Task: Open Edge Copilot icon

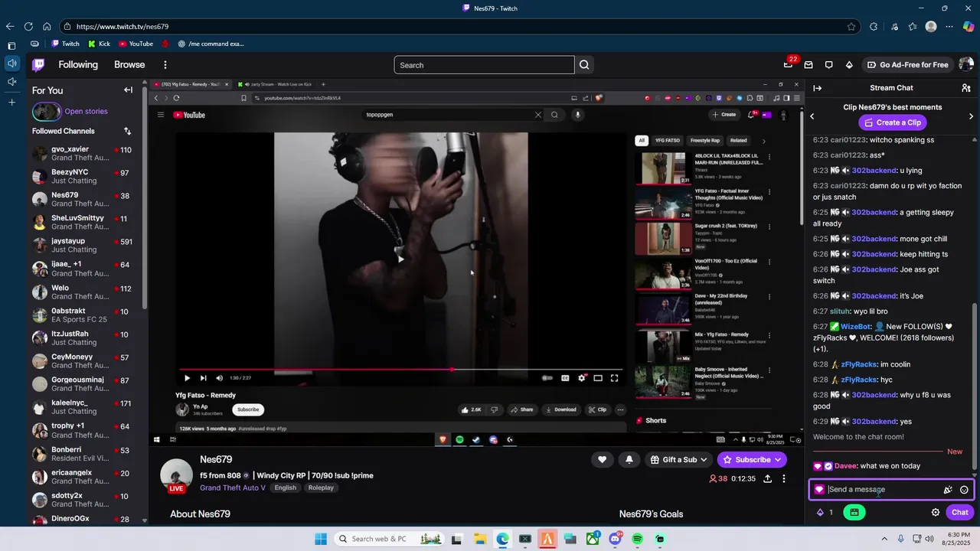Action: click(969, 27)
